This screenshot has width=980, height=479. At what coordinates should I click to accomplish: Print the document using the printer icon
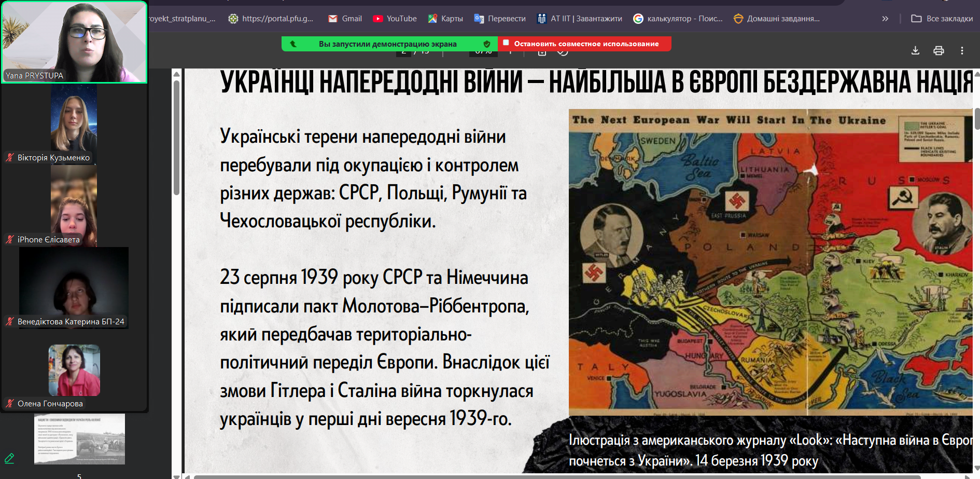point(939,50)
